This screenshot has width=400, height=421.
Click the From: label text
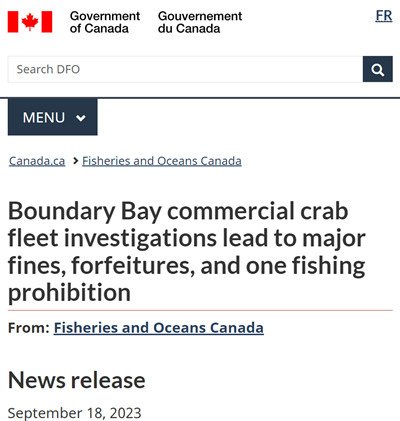[x=29, y=328]
